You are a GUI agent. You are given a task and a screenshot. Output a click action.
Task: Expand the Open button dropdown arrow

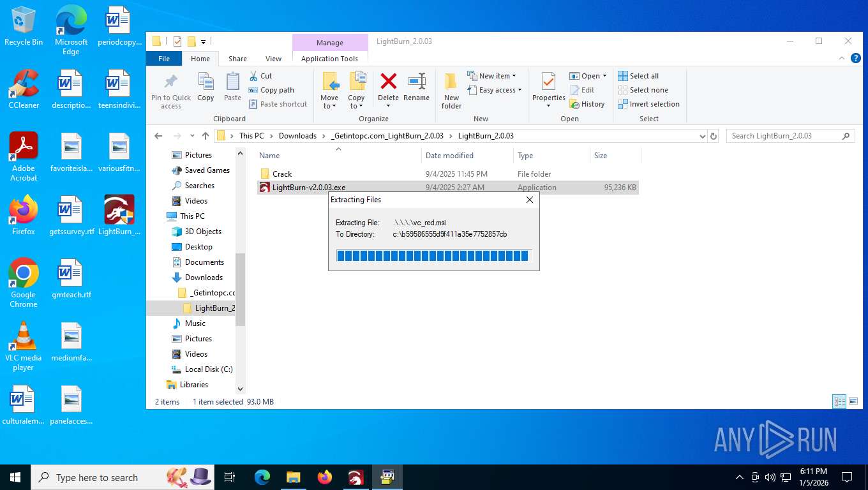(x=604, y=76)
